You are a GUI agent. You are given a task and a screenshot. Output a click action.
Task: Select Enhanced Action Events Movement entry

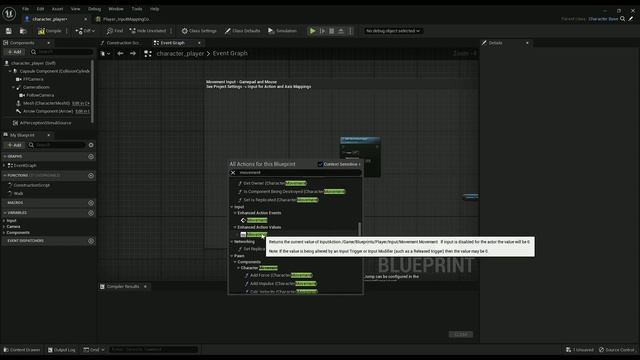click(x=257, y=220)
